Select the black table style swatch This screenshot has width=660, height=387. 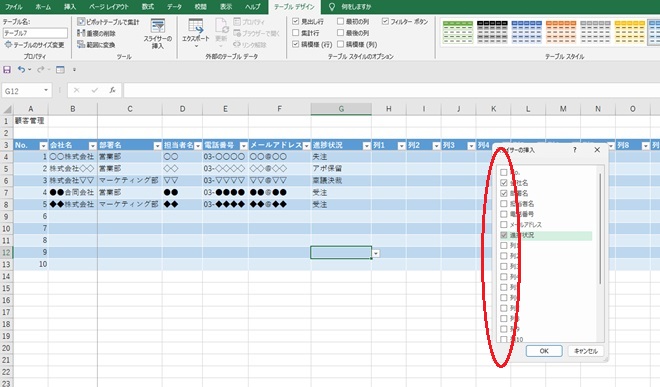pos(492,32)
